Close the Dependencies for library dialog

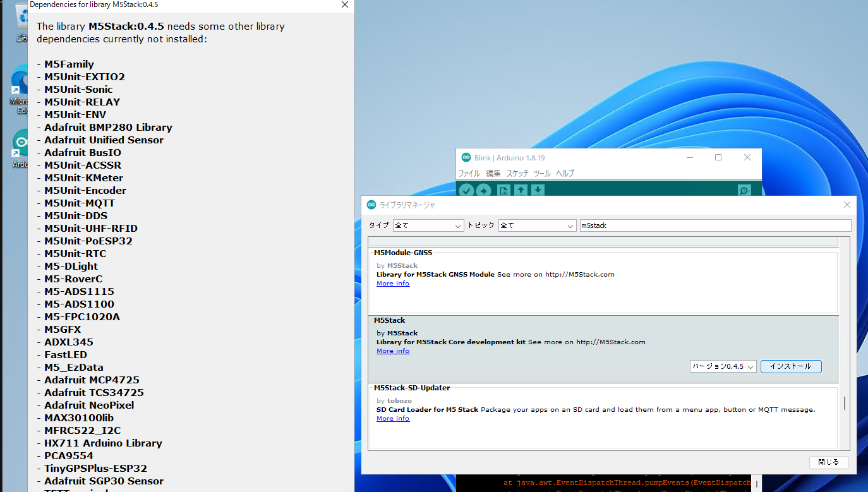(345, 4)
